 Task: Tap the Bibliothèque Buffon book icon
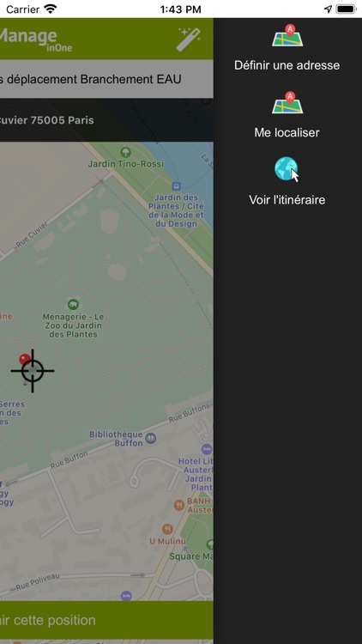[x=151, y=438]
